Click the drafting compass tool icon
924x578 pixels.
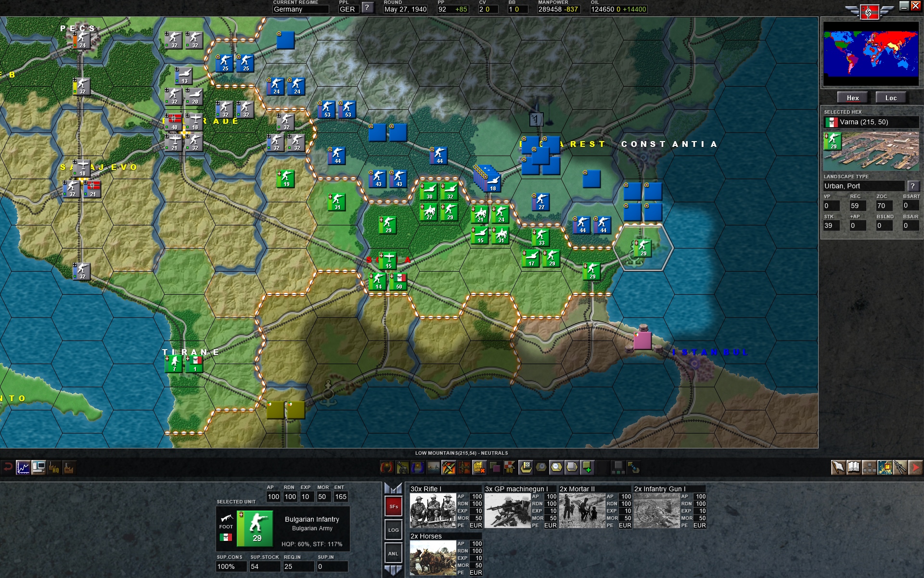tap(899, 467)
